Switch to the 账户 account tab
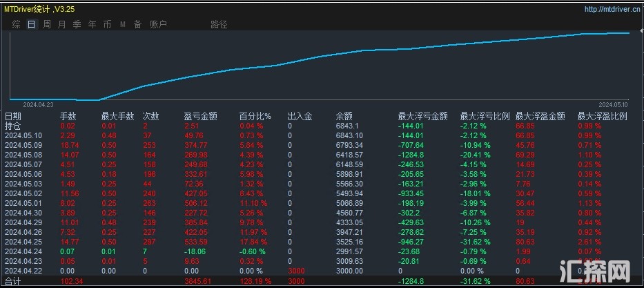 158,24
